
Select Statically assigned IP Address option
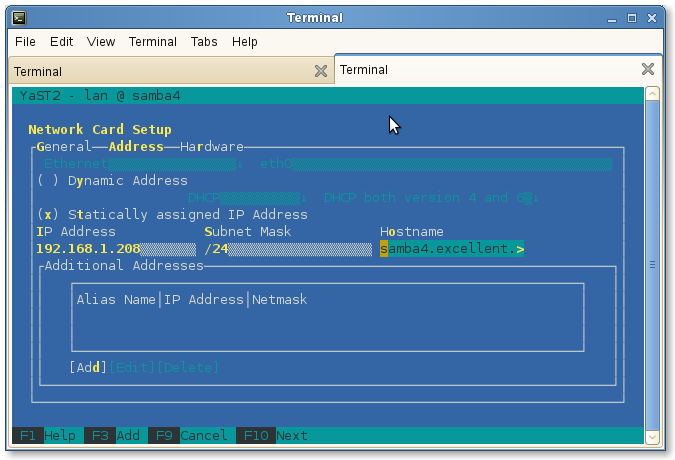(x=172, y=215)
